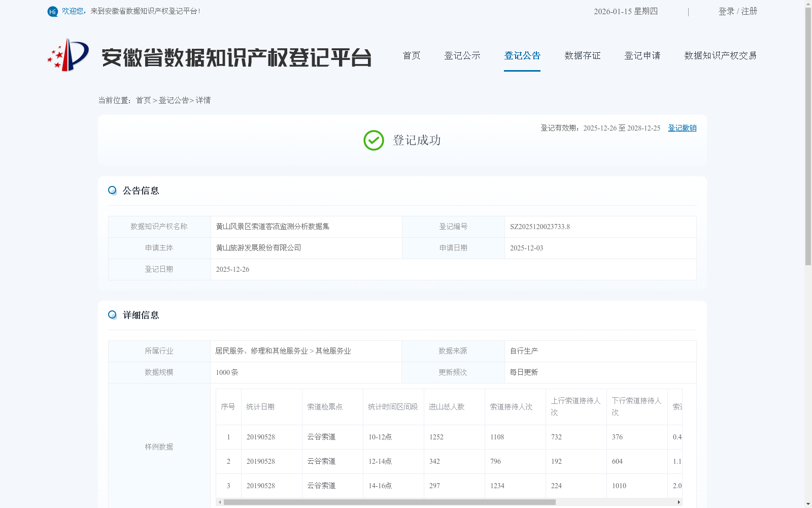
Task: Switch to the 登记公示 tab
Action: (x=462, y=56)
